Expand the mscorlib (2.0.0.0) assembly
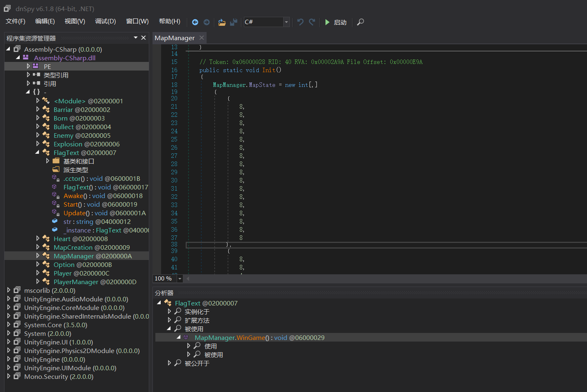Image resolution: width=587 pixels, height=392 pixels. pos(9,290)
